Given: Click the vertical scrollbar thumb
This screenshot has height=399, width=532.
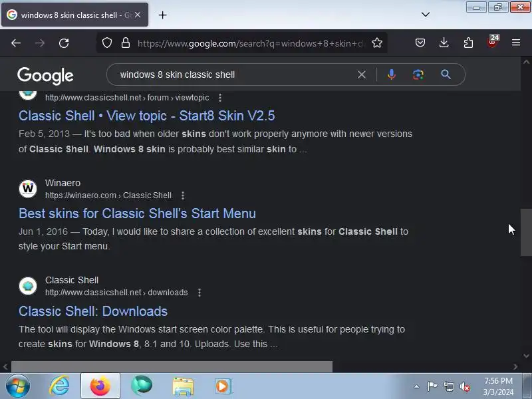Looking at the screenshot, I should click(x=526, y=232).
